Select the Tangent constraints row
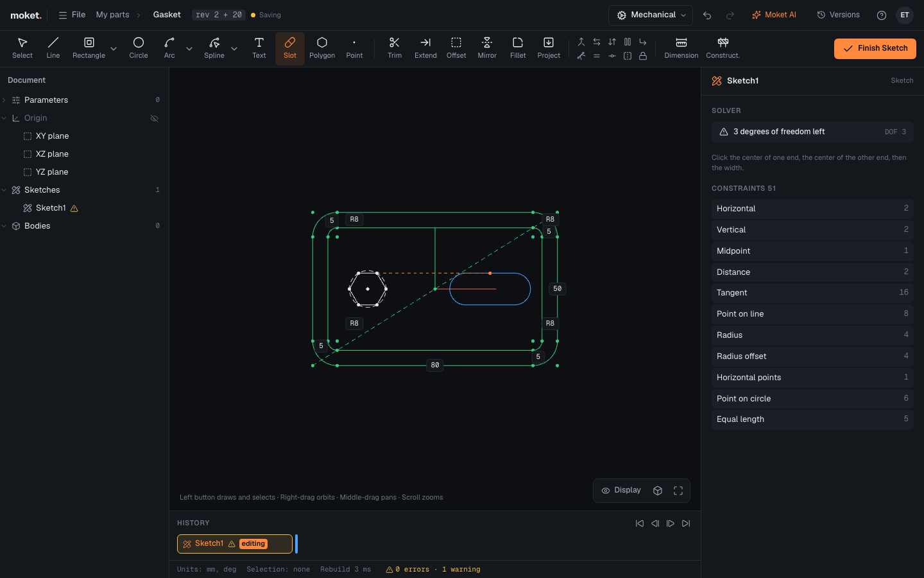Viewport: 924px width, 578px height. [812, 293]
